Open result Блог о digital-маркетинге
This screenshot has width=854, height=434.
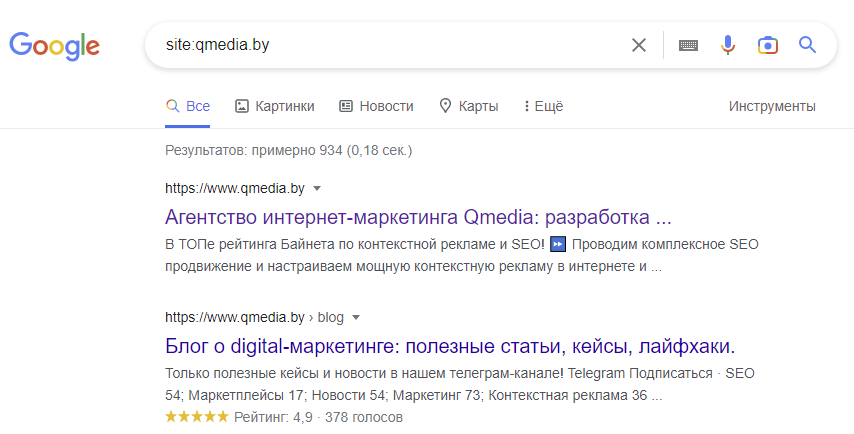(450, 346)
